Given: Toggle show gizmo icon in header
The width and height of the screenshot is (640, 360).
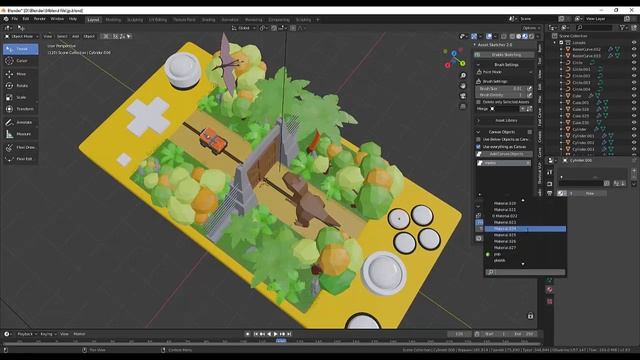Looking at the screenshot, I should (474, 36).
